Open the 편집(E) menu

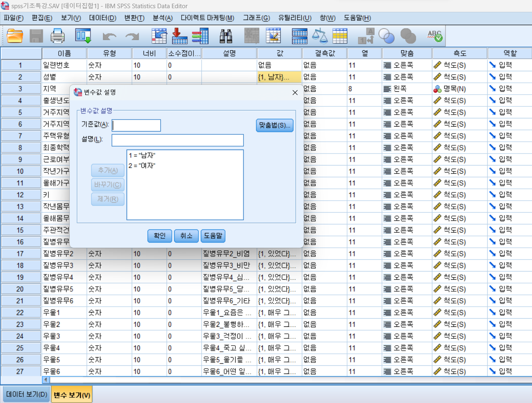42,18
